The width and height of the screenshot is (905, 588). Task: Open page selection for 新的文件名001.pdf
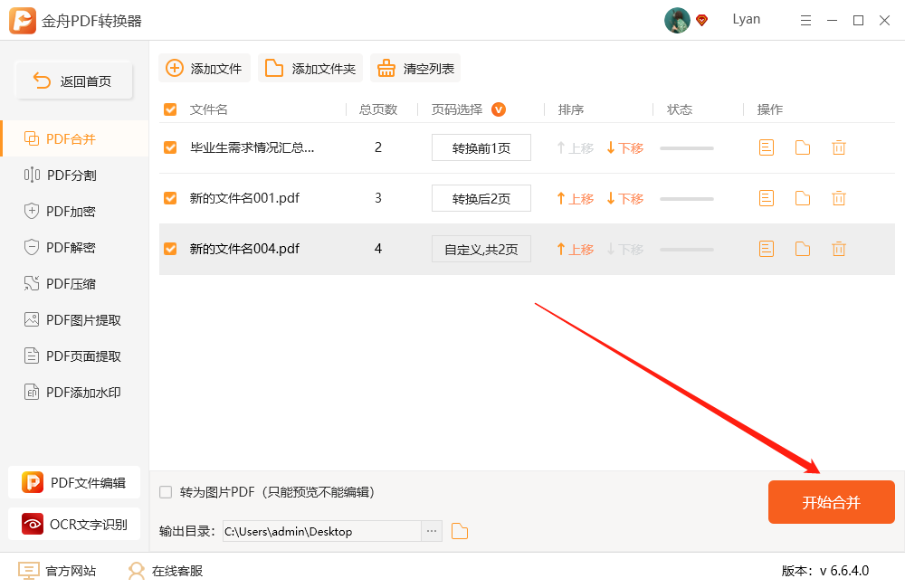(x=481, y=198)
